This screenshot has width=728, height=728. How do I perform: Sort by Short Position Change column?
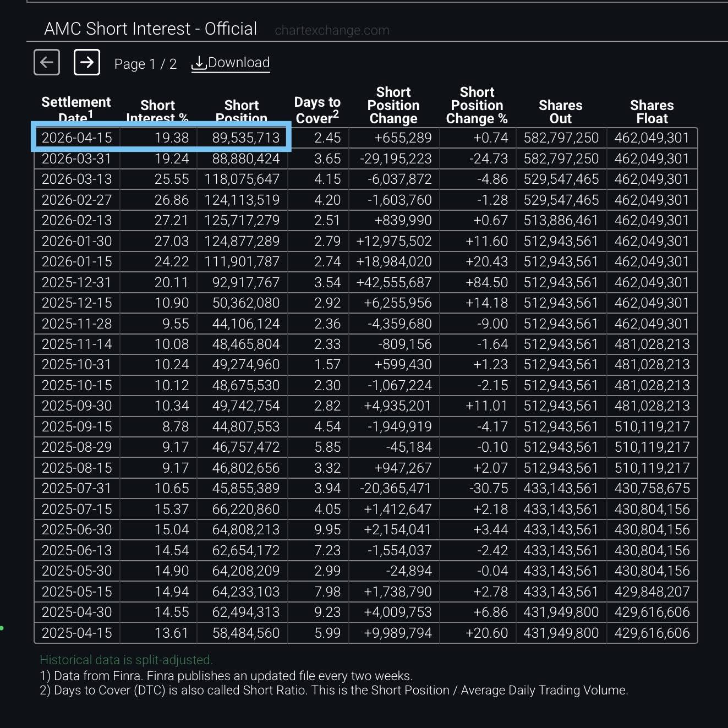(x=393, y=105)
